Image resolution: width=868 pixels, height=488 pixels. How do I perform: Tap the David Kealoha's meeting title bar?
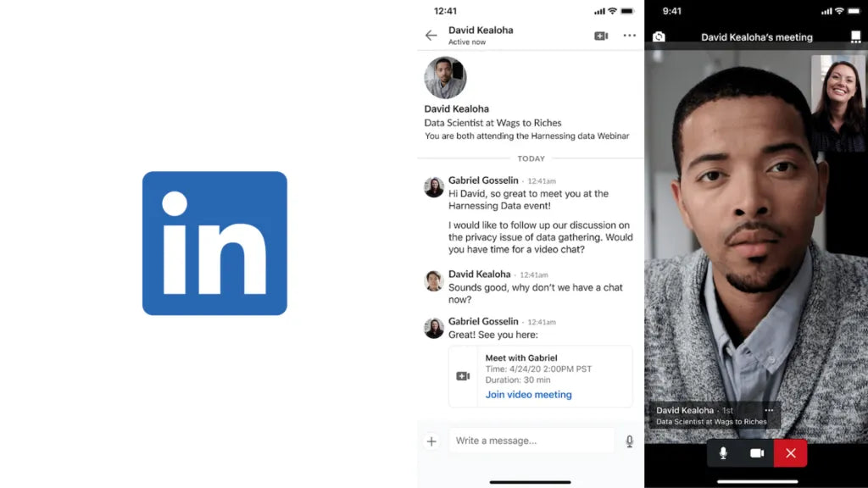click(757, 37)
